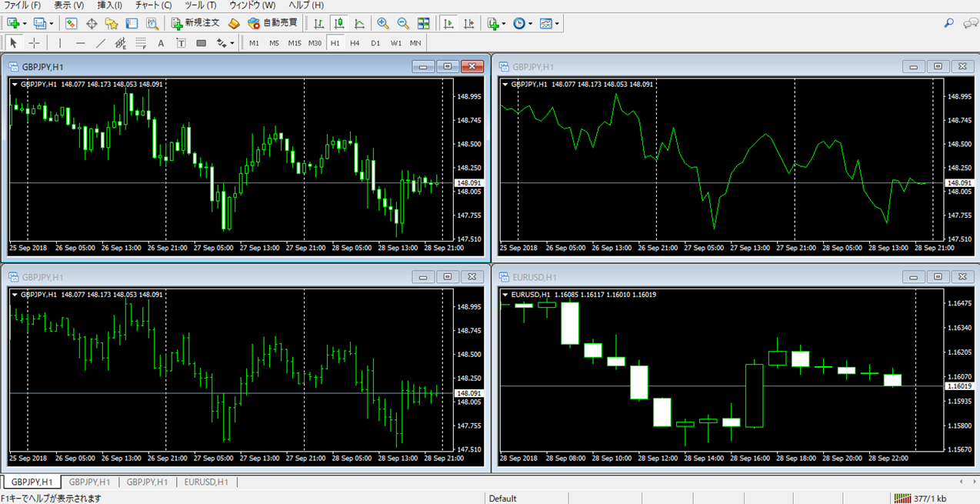Toggle the vertical line drawing tool
Viewport: 980px width, 504px height.
[x=60, y=42]
